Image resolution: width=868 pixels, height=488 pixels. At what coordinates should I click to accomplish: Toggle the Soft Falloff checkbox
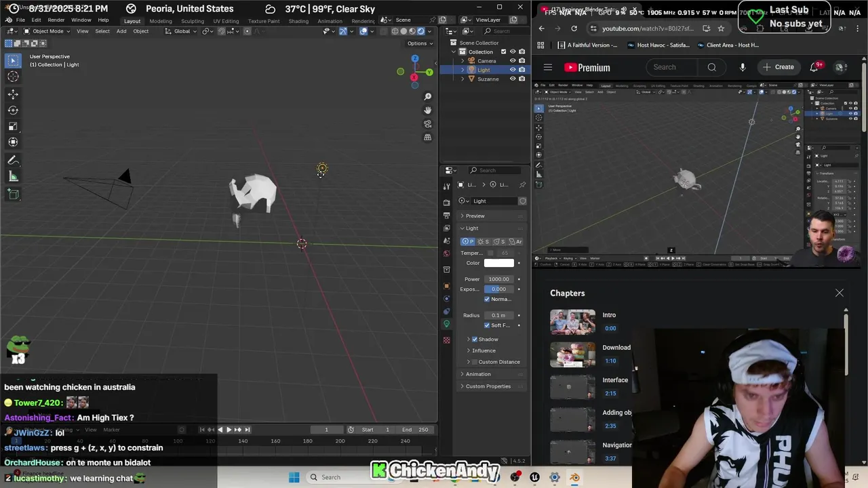pos(487,325)
